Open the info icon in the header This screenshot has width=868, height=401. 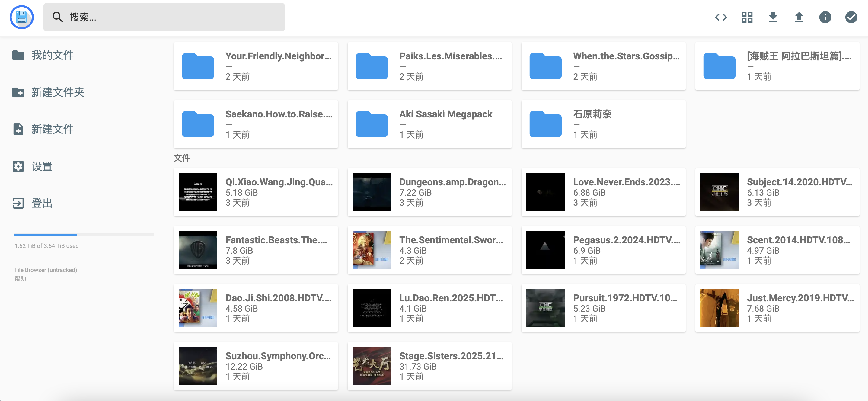pyautogui.click(x=825, y=17)
